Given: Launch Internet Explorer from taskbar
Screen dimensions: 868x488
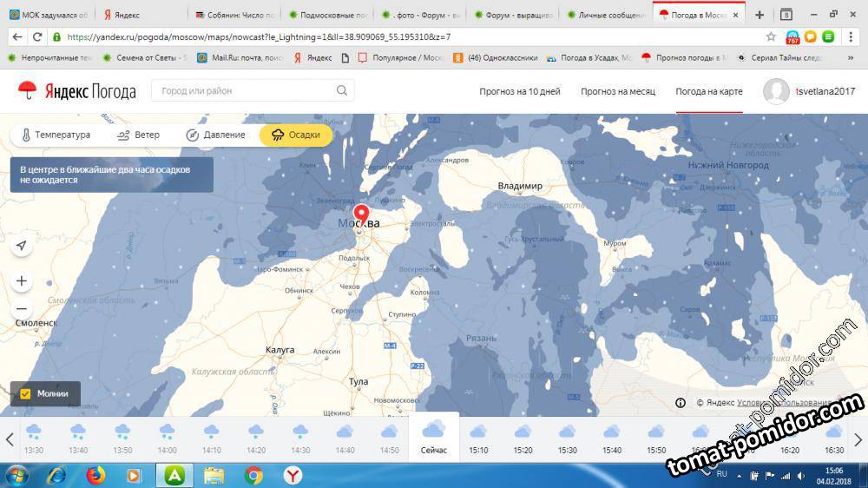Looking at the screenshot, I should click(x=57, y=476).
